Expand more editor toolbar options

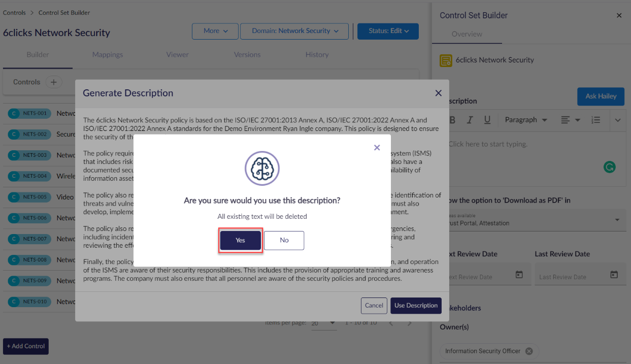click(618, 120)
